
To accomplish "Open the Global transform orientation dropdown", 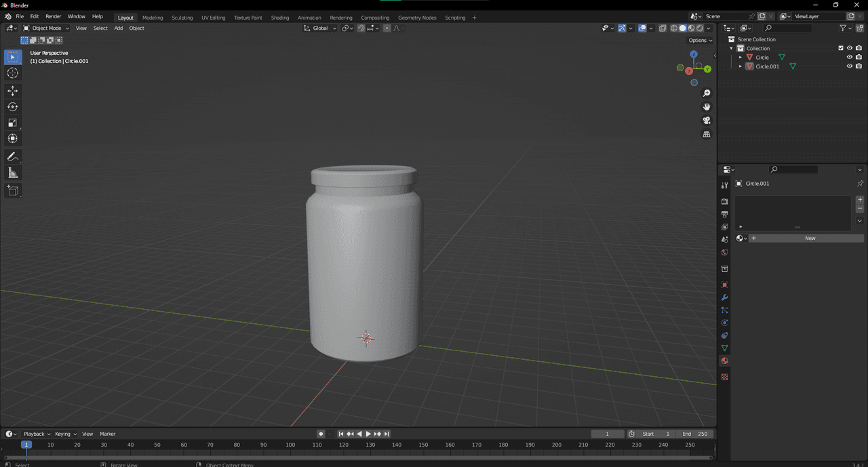I will coord(320,28).
